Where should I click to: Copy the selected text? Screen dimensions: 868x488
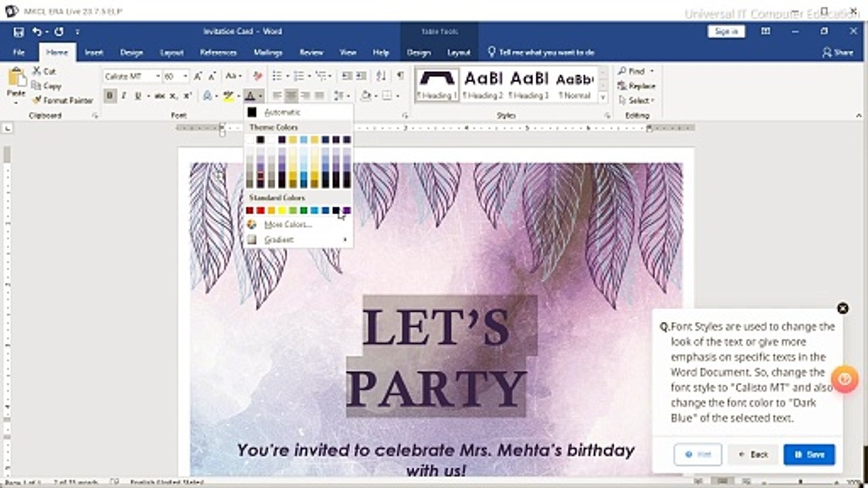46,86
